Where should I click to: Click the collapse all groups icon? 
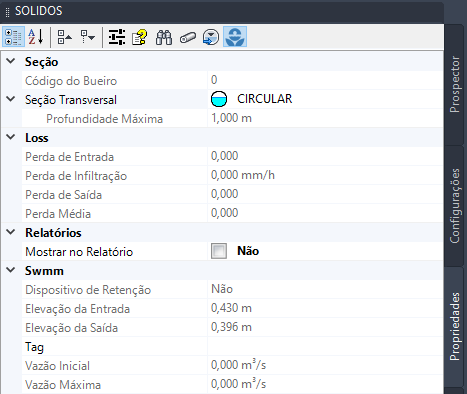pyautogui.click(x=64, y=37)
